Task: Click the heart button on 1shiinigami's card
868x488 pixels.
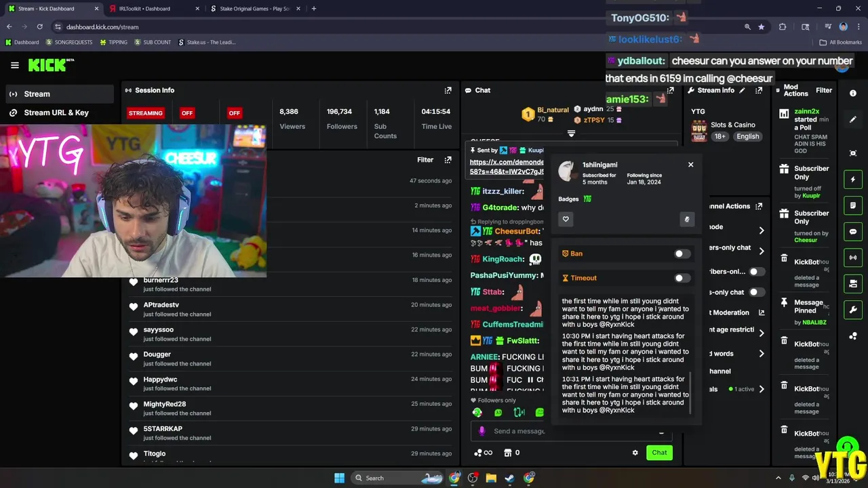Action: coord(566,219)
